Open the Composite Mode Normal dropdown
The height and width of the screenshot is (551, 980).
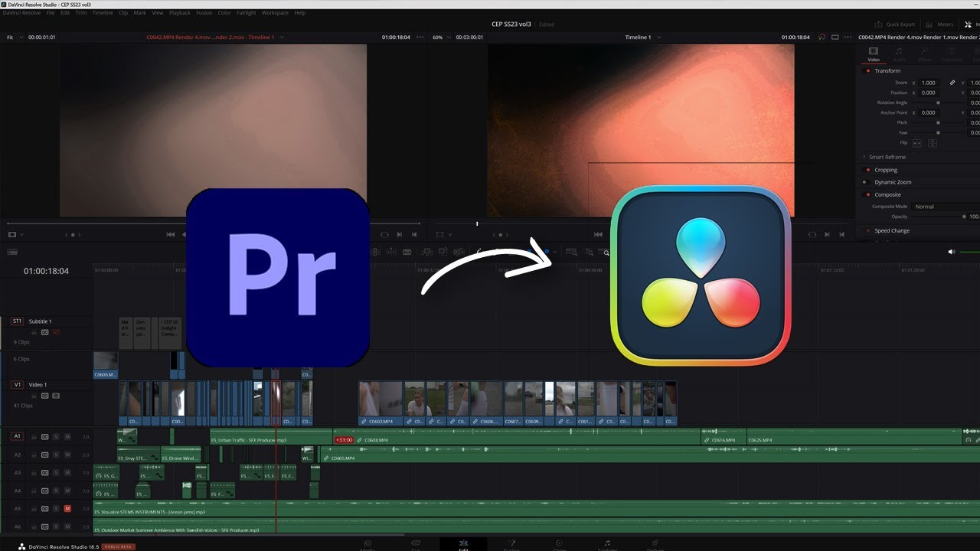(946, 207)
